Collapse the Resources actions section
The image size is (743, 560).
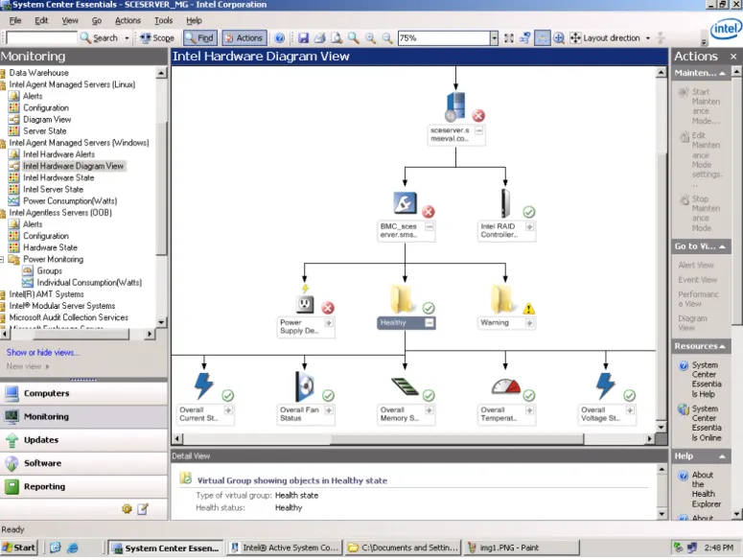722,346
